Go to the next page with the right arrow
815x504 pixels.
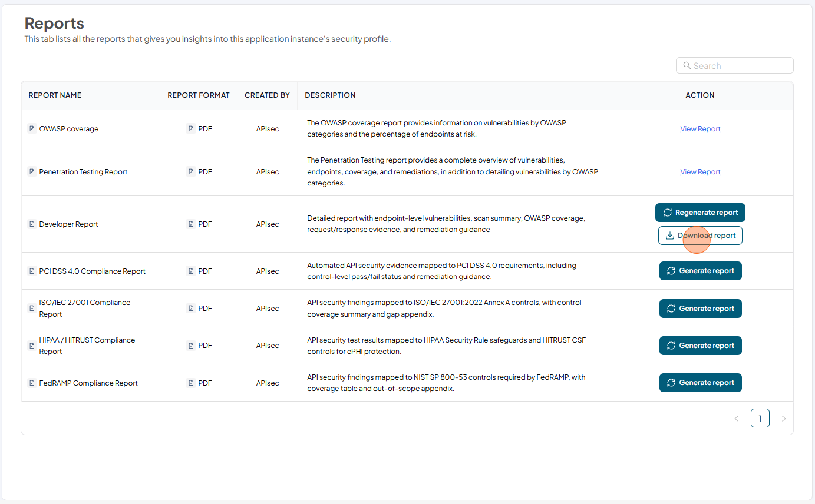click(783, 419)
